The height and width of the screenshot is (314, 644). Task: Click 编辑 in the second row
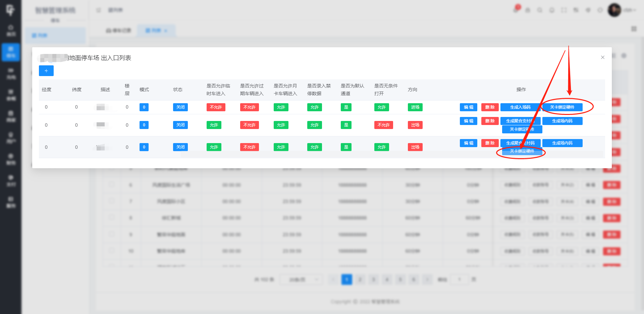pyautogui.click(x=468, y=121)
